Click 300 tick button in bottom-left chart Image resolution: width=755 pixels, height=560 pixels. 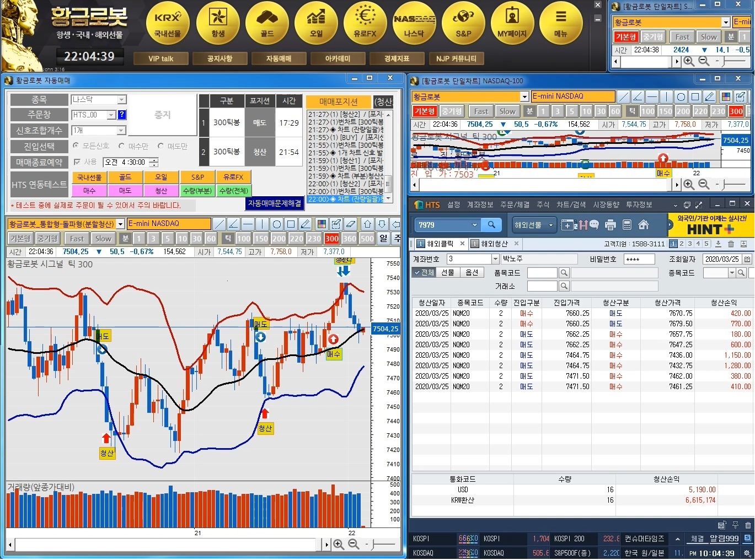click(332, 238)
